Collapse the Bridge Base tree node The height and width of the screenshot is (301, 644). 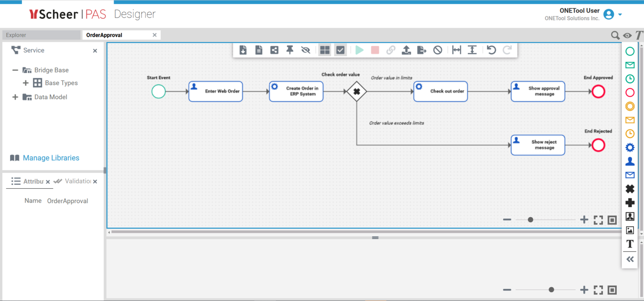15,70
